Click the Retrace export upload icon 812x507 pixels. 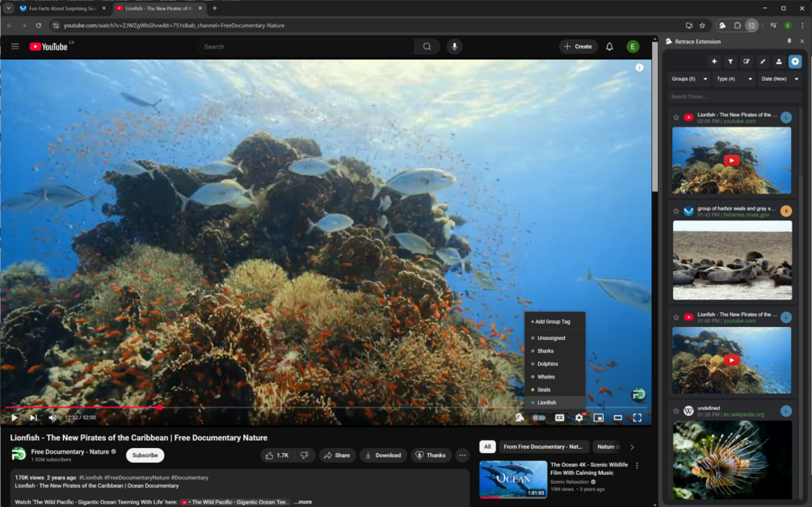(x=779, y=61)
